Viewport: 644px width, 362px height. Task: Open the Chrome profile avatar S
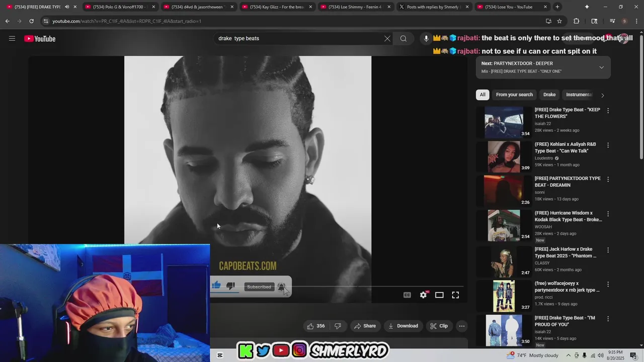[x=624, y=21]
